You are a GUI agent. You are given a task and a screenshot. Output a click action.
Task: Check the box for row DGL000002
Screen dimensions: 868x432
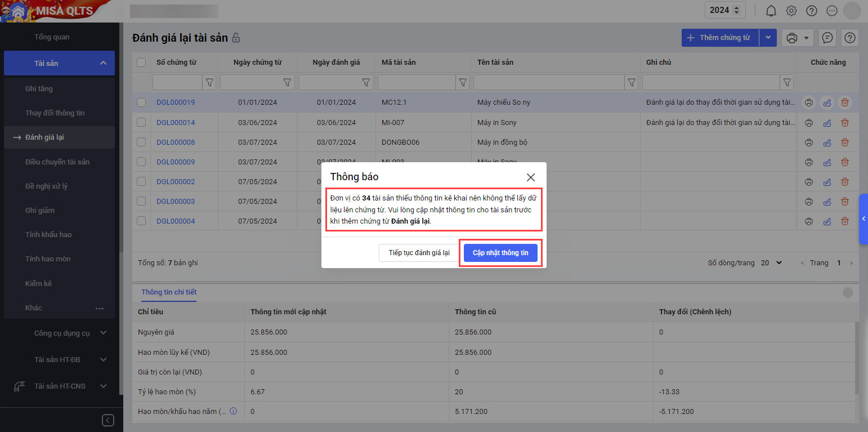coord(141,182)
